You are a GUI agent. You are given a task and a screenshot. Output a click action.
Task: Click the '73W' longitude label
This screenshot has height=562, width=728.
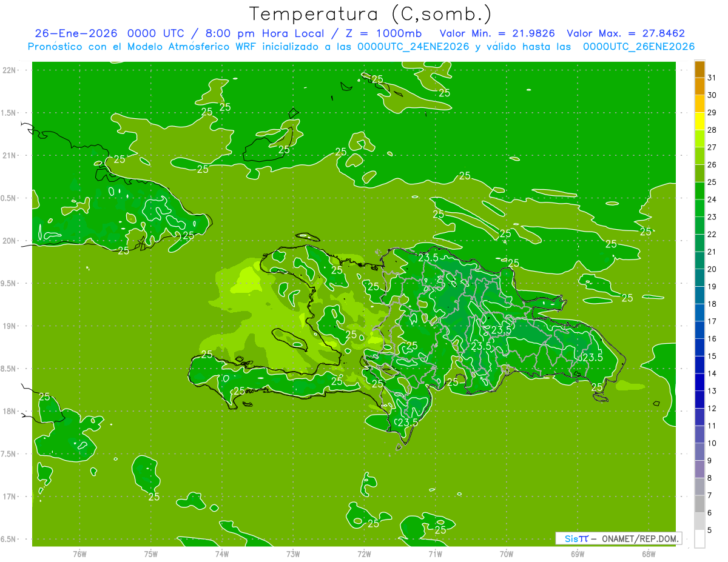[x=293, y=554]
